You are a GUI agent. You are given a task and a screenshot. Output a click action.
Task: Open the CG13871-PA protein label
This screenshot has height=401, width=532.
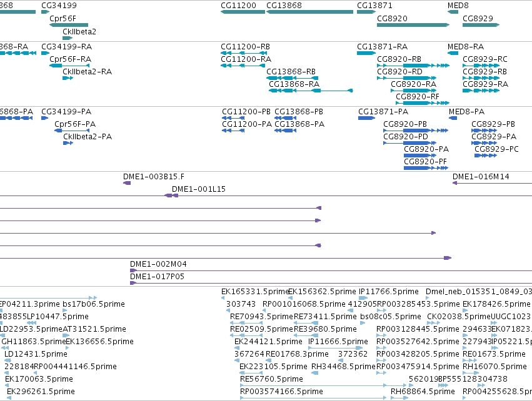(383, 112)
